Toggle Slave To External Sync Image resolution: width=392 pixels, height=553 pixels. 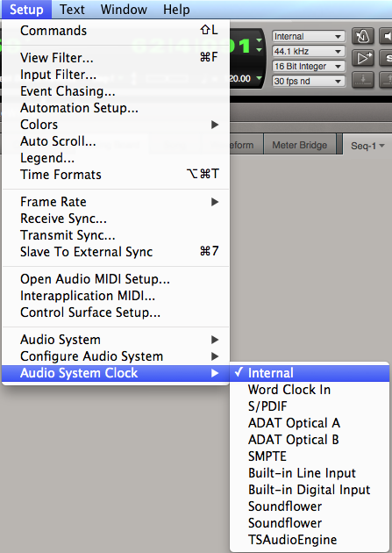click(116, 252)
